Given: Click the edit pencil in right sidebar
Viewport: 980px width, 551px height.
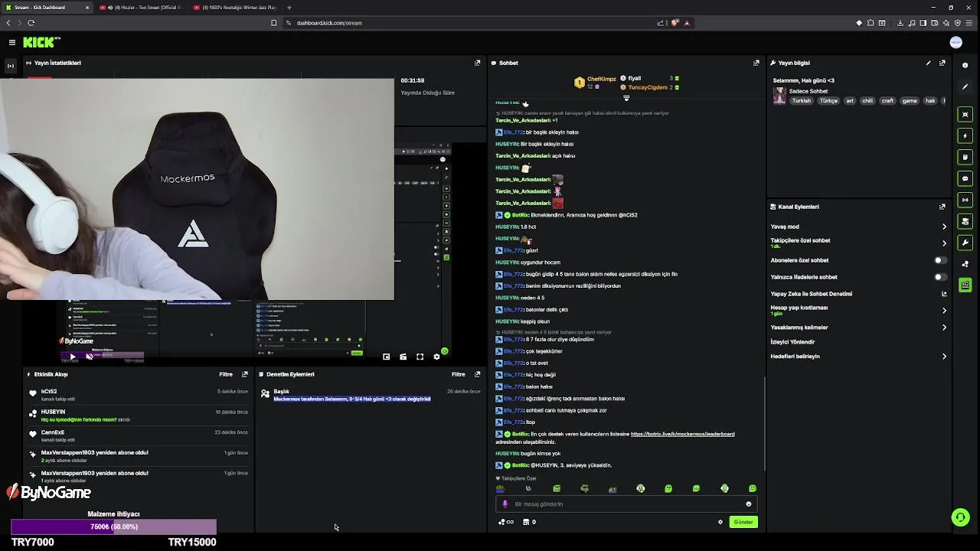Looking at the screenshot, I should click(965, 86).
